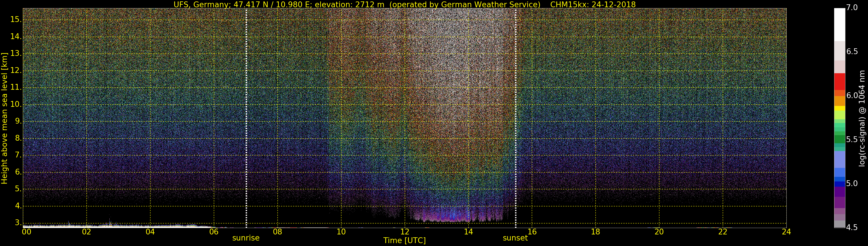Select the red segment of the colorbar
Image resolution: width=868 pixels, height=246 pixels.
[839, 81]
